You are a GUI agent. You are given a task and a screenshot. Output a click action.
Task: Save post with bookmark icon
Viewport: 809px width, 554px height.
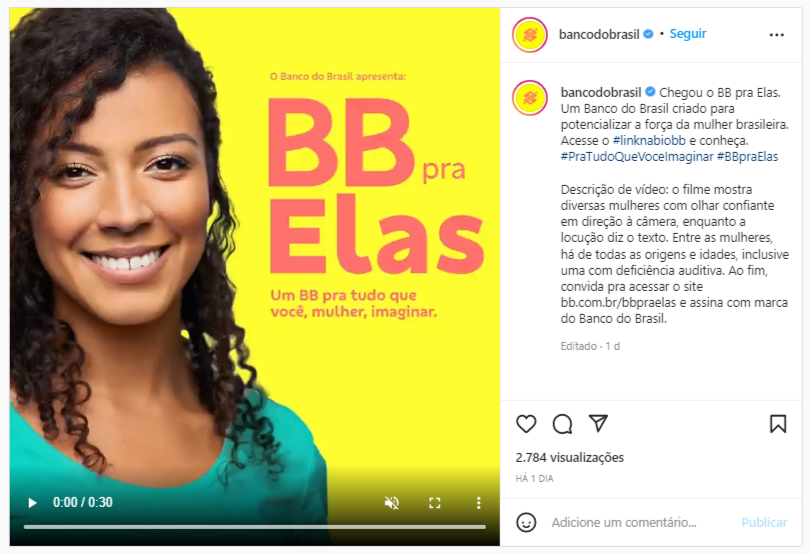(x=778, y=424)
